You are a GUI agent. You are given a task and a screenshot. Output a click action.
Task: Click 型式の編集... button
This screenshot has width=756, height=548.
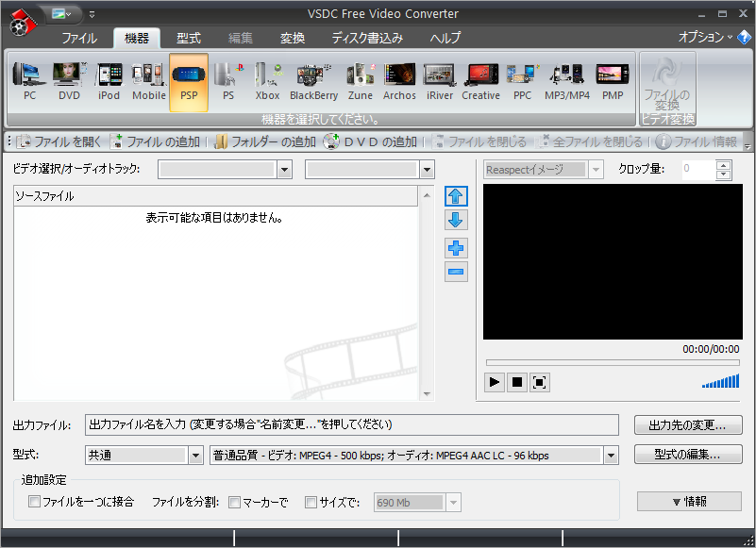[688, 455]
